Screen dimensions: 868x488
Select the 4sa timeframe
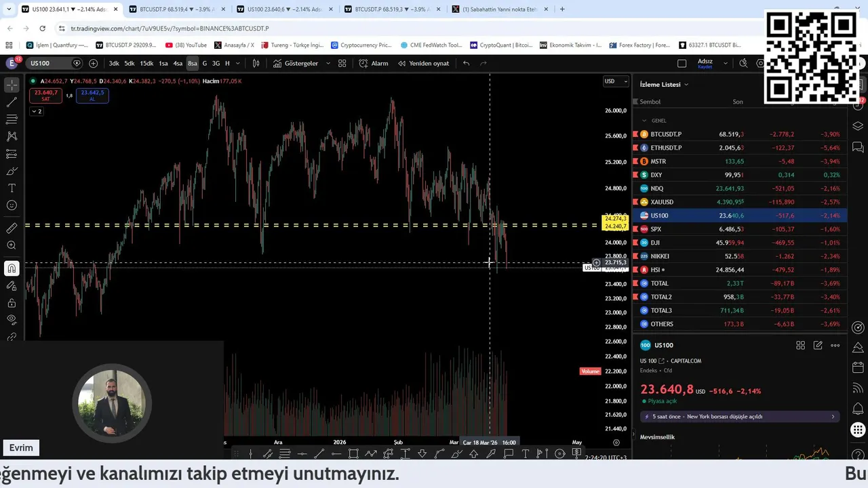(178, 63)
